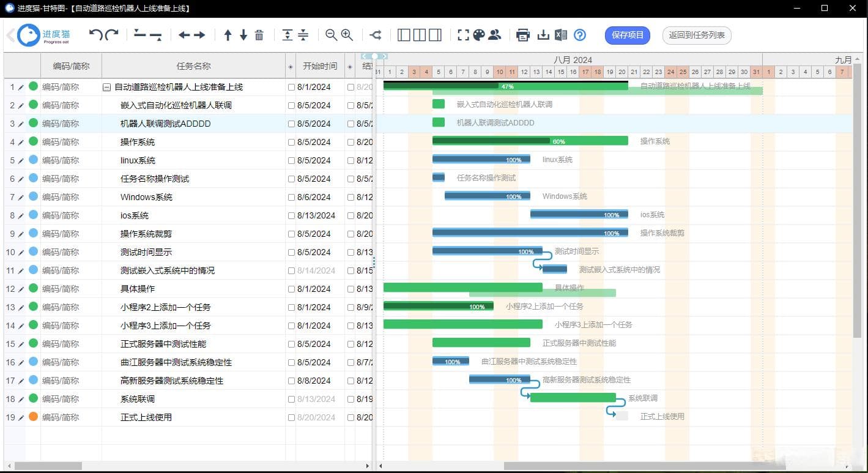Indent task with right arrow icon
The width and height of the screenshot is (868, 473).
pyautogui.click(x=199, y=35)
